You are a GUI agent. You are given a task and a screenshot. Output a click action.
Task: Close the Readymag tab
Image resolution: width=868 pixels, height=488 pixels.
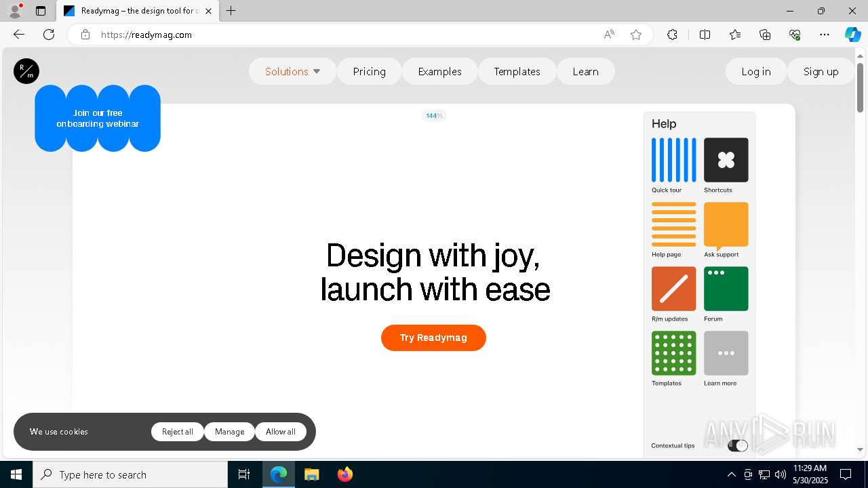(x=208, y=11)
